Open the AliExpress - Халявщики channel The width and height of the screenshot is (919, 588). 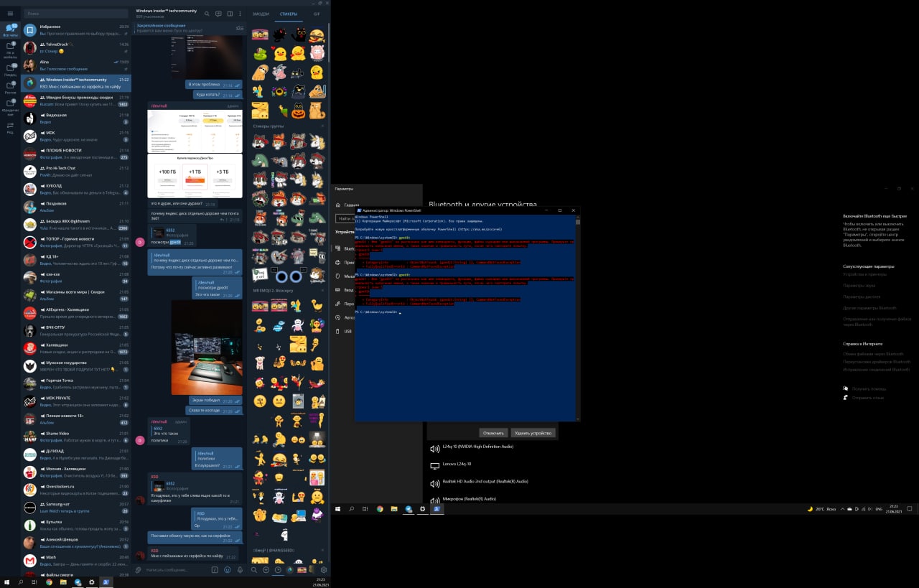pos(76,312)
